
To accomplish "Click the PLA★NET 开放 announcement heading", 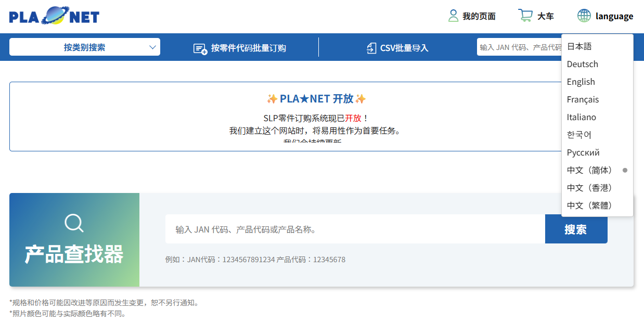I will click(x=316, y=99).
